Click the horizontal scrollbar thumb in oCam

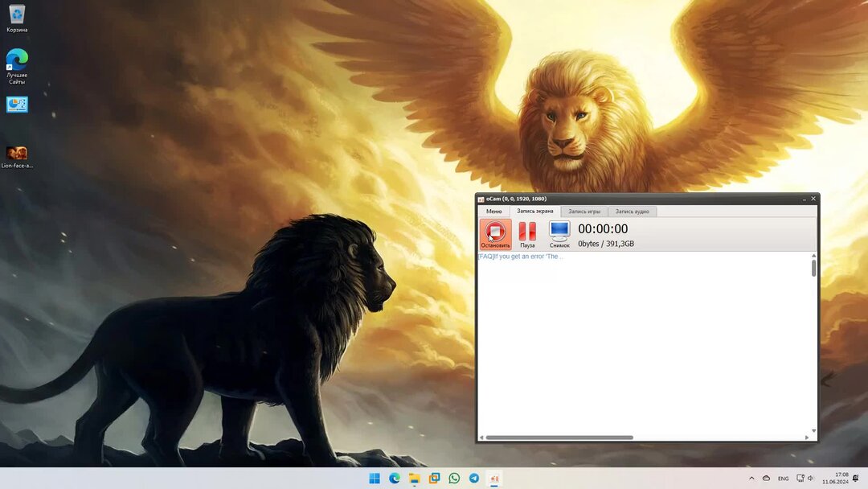(x=559, y=438)
